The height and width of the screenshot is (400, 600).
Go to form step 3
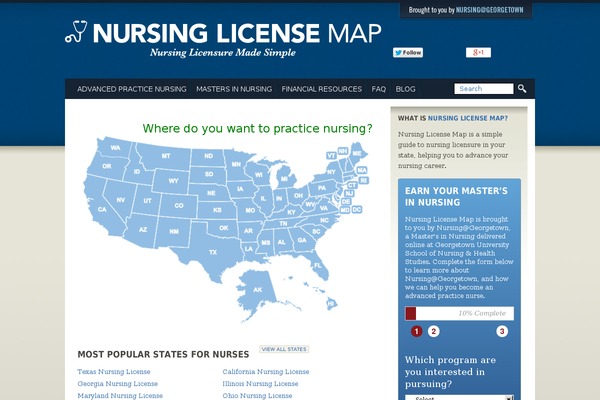(502, 331)
